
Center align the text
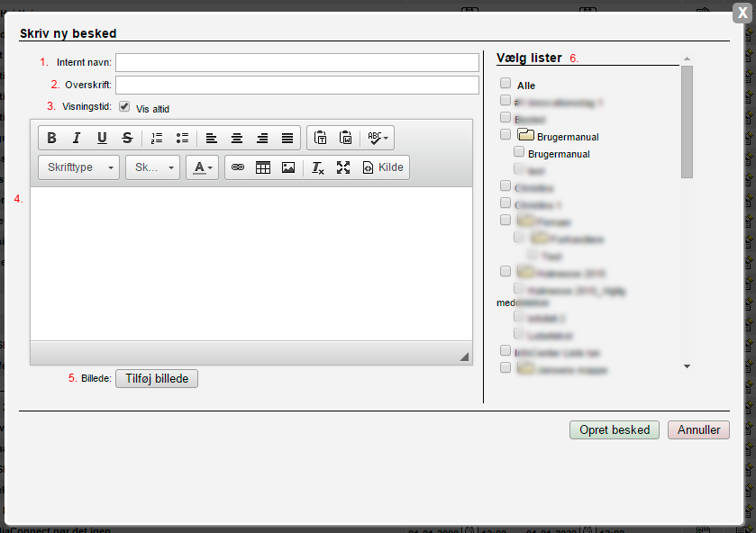pyautogui.click(x=236, y=138)
